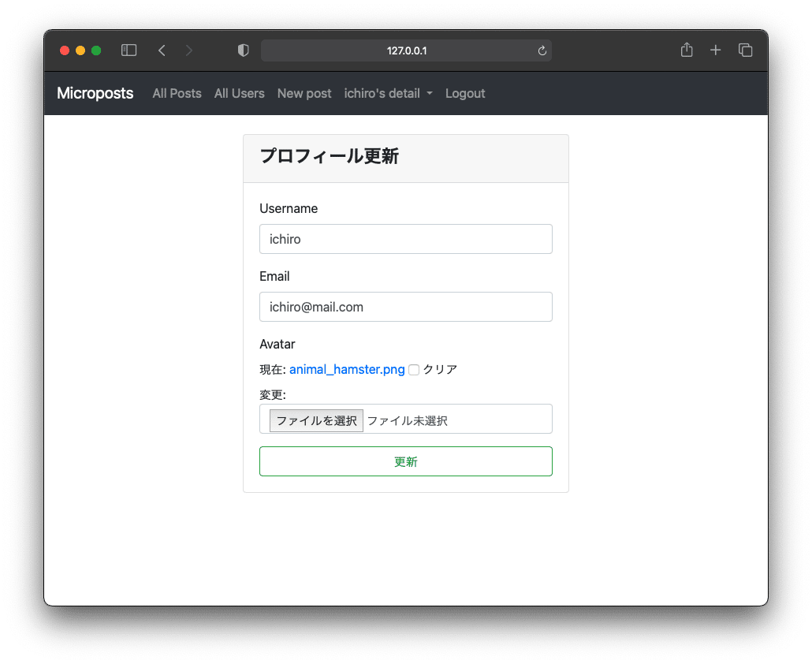The height and width of the screenshot is (664, 812).
Task: Open the animal_hamster.png link
Action: tap(347, 369)
